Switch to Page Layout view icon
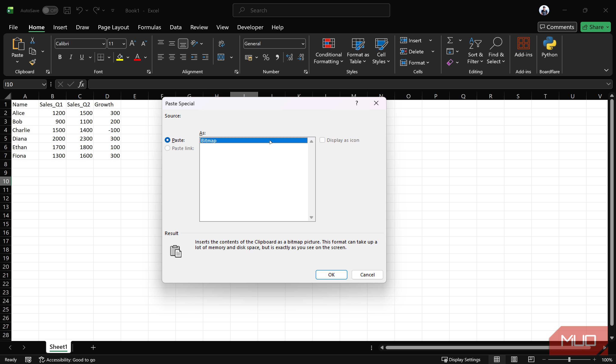The image size is (616, 364). tap(514, 359)
